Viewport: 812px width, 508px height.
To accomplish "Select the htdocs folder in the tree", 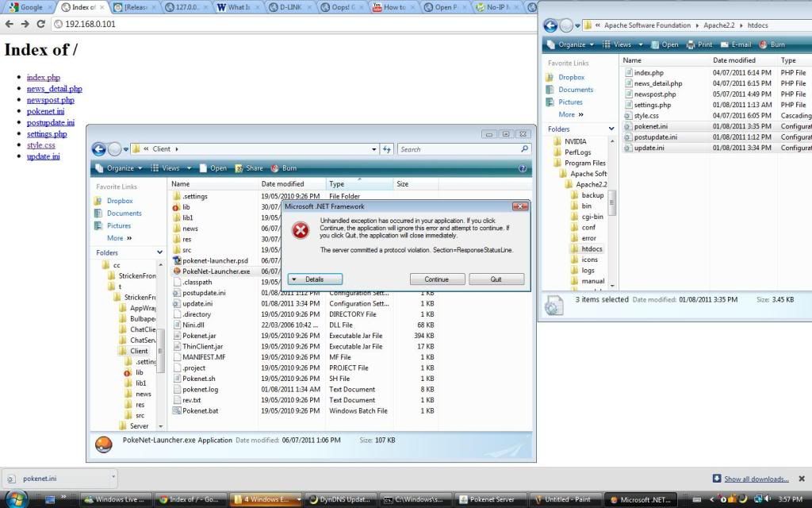I will (591, 248).
